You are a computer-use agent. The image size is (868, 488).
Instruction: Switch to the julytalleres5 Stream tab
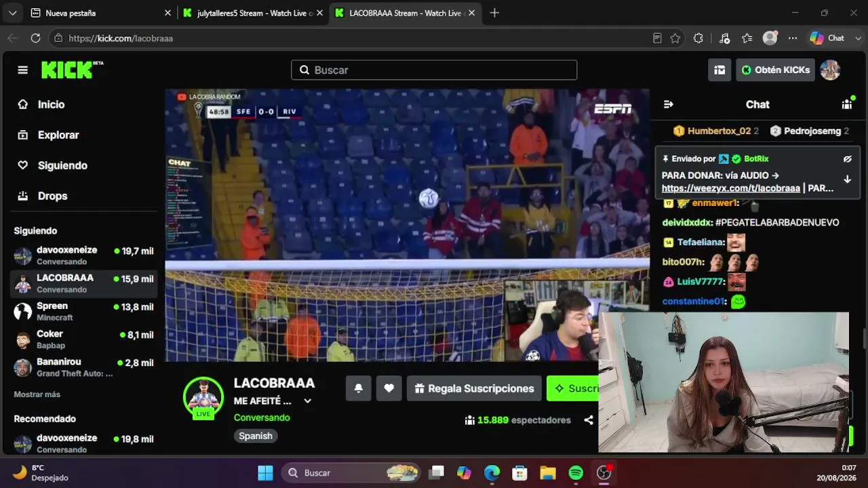pos(254,13)
